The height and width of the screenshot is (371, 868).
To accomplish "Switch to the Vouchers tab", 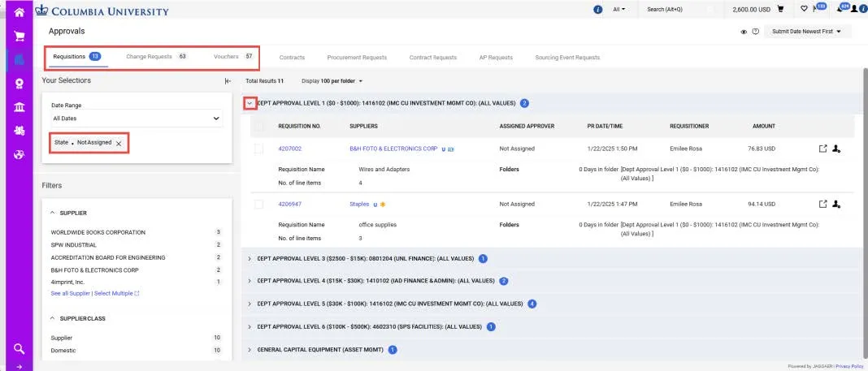I will coord(233,56).
